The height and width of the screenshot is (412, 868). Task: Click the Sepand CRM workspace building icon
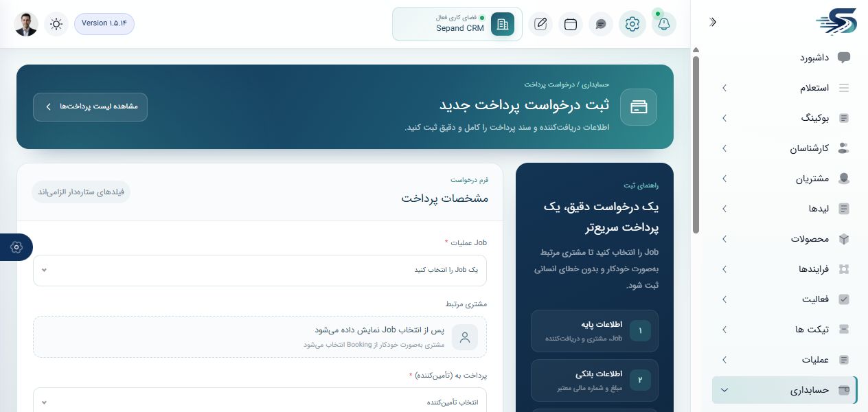coord(503,24)
